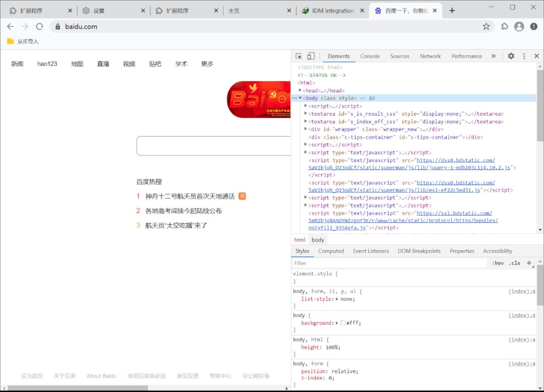544x392 pixels.
Task: Toggle the :hov element state panel
Action: click(x=498, y=263)
